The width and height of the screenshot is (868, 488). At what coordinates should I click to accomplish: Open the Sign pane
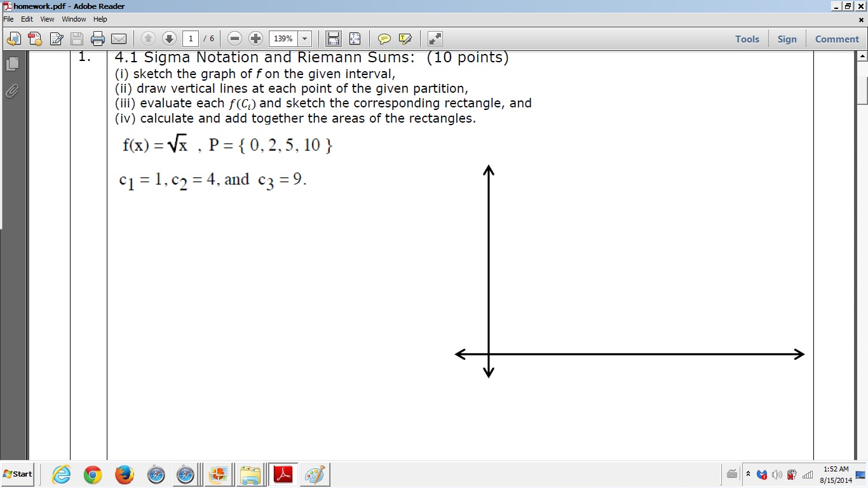tap(787, 39)
